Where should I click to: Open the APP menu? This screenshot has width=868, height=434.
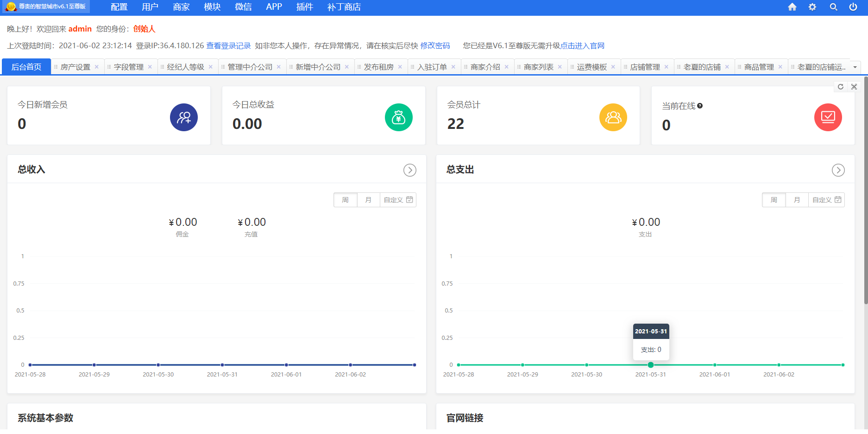(274, 7)
